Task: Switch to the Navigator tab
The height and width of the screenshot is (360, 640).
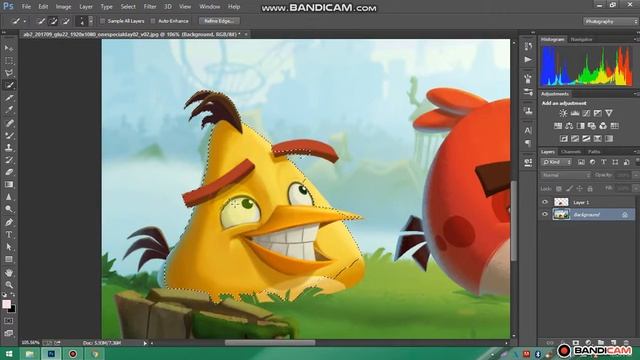Action: (581, 40)
